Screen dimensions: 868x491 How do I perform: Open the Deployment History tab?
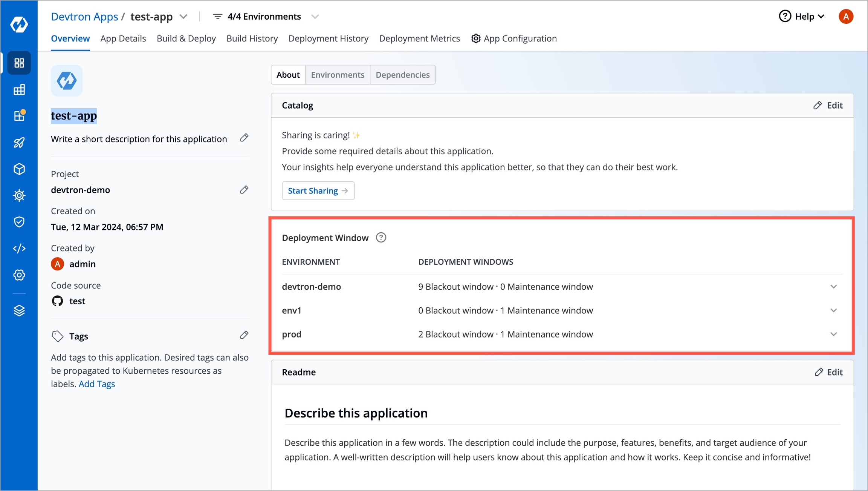(329, 38)
